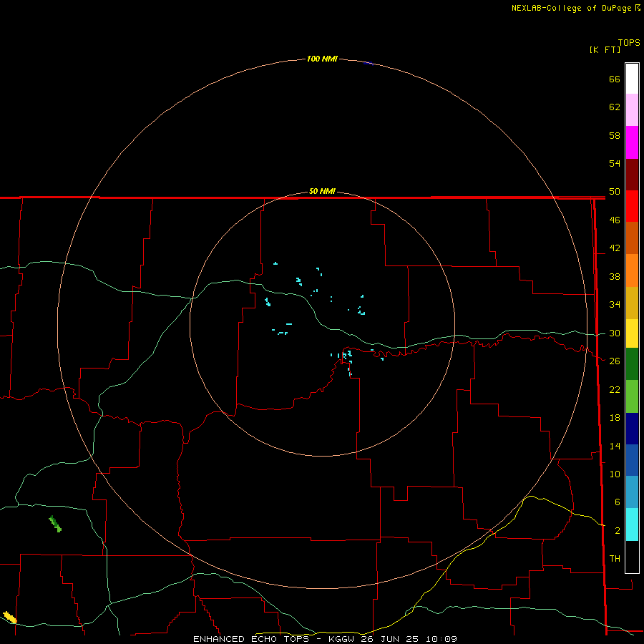Click the TH threshold label
Image resolution: width=644 pixels, height=644 pixels.
point(615,559)
